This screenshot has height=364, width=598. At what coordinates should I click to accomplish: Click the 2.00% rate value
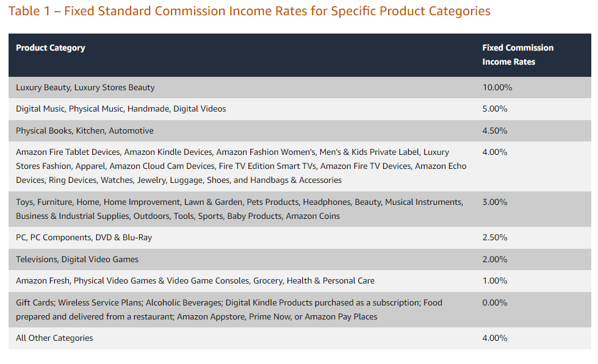[x=495, y=260]
